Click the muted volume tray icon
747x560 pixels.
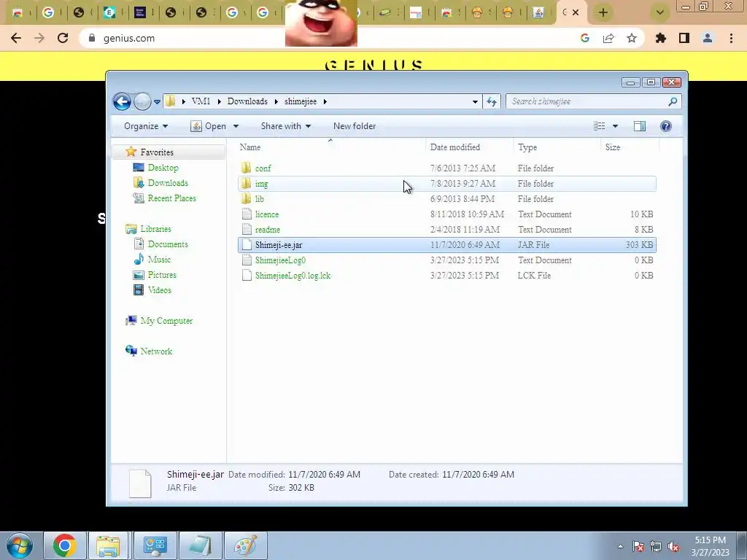[x=673, y=547]
